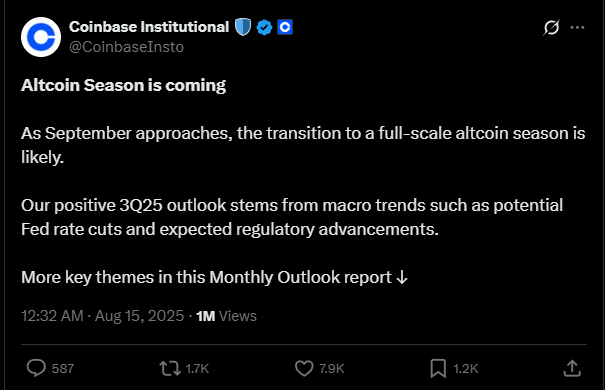Click the shield badge beside the account name

point(243,27)
